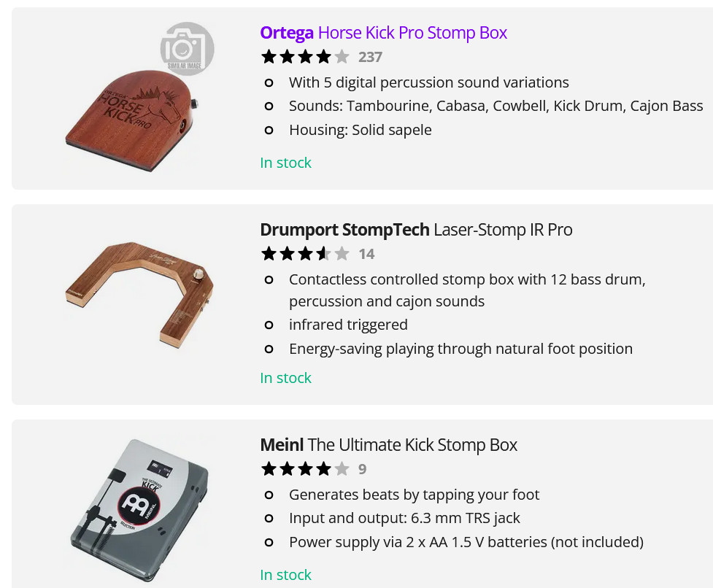Click the 6.3 mm TRS jack description line

point(404,518)
